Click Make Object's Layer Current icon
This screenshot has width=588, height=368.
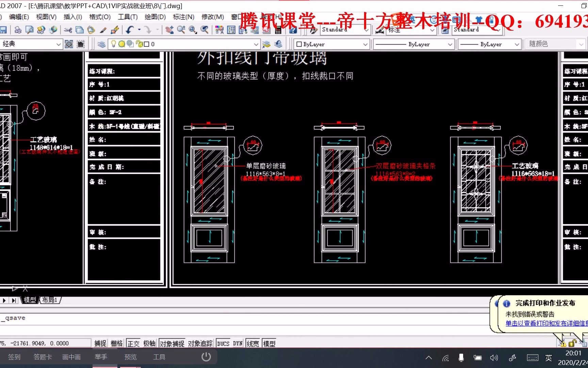(266, 44)
